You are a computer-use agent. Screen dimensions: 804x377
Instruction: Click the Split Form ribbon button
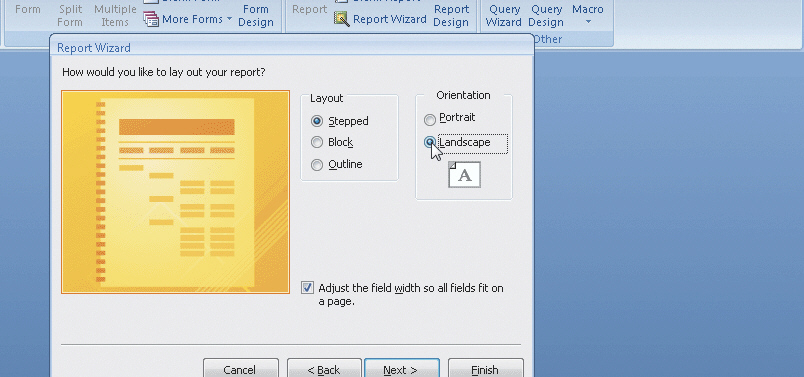point(70,15)
